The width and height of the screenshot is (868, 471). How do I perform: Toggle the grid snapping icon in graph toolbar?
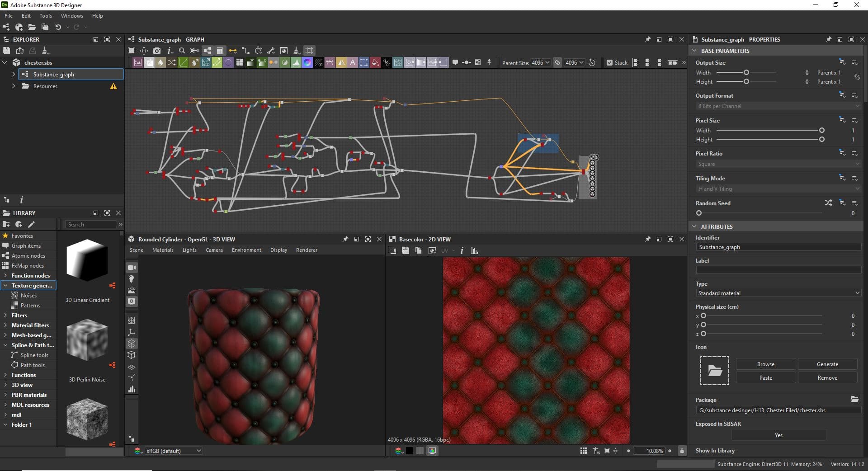[x=309, y=51]
